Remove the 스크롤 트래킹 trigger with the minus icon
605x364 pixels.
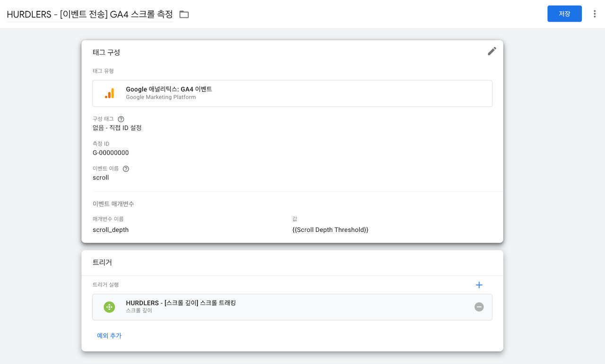coord(479,307)
